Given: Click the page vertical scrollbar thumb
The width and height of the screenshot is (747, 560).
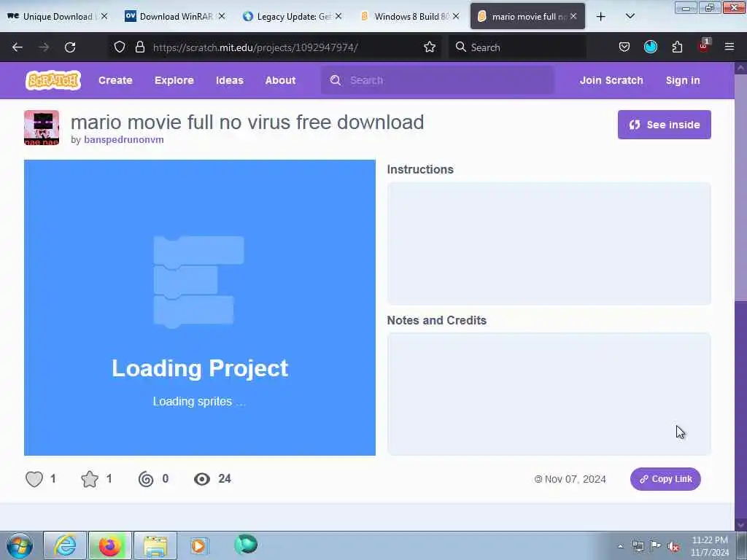Looking at the screenshot, I should coord(740,187).
